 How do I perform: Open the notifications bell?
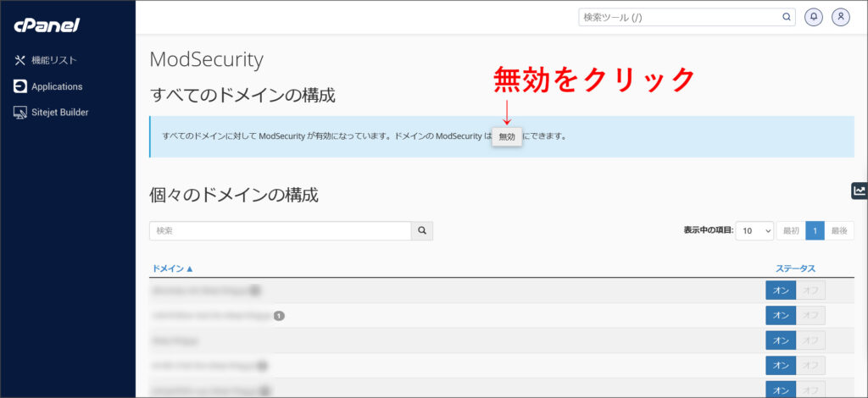tap(813, 17)
